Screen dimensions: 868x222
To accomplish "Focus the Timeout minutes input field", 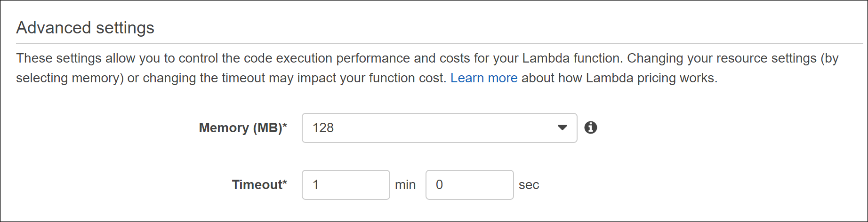I will (x=346, y=185).
